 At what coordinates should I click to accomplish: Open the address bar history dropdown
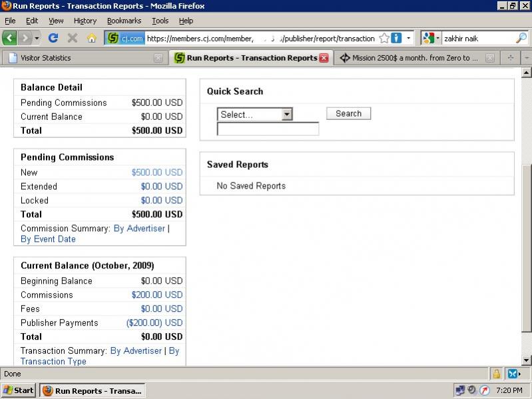click(409, 38)
